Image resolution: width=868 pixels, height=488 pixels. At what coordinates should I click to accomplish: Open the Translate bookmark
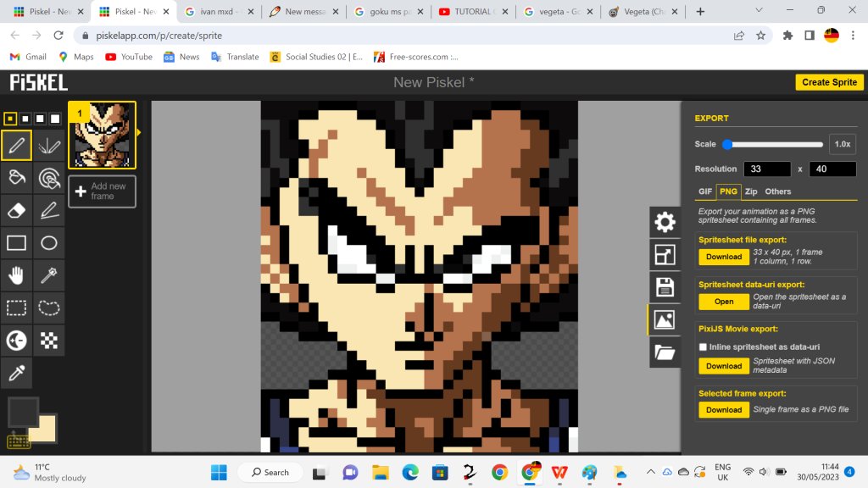point(236,57)
